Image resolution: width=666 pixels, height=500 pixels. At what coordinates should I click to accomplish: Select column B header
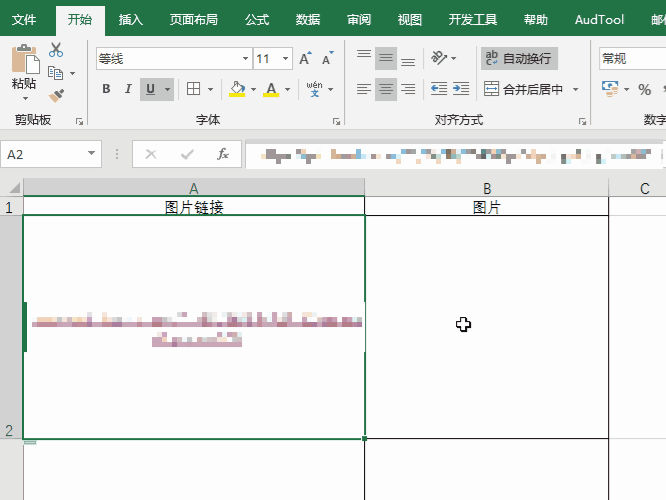[487, 188]
